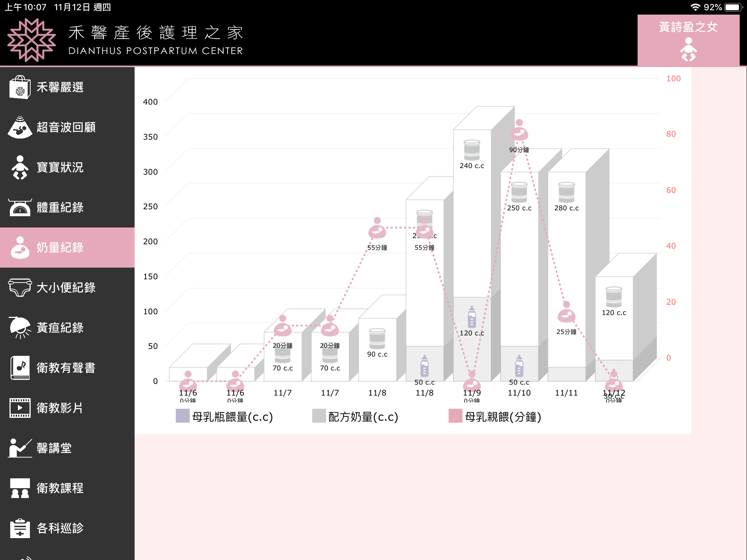This screenshot has width=747, height=560.
Task: Open the 衛教課程 menu item
Action: [60, 488]
